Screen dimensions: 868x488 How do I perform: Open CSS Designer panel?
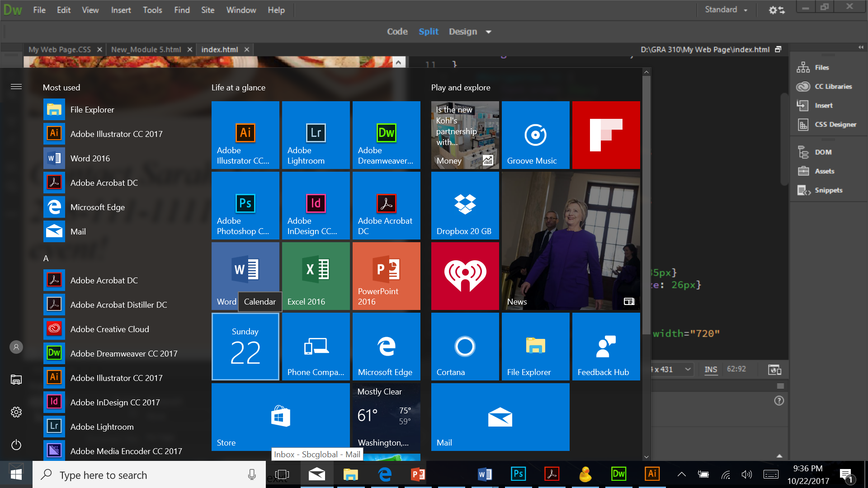(826, 124)
